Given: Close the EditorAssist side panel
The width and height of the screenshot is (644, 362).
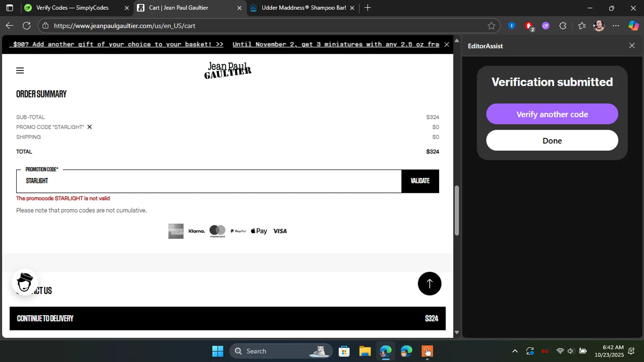Looking at the screenshot, I should point(632,46).
